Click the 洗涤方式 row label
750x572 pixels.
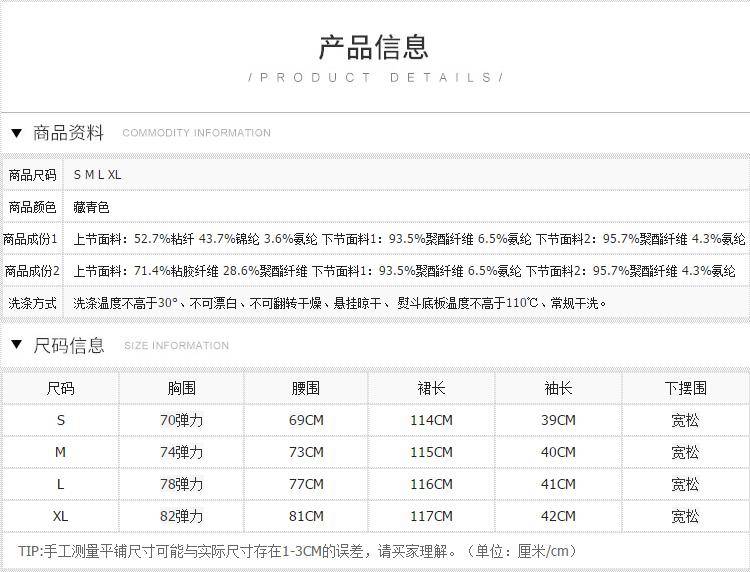tap(32, 303)
